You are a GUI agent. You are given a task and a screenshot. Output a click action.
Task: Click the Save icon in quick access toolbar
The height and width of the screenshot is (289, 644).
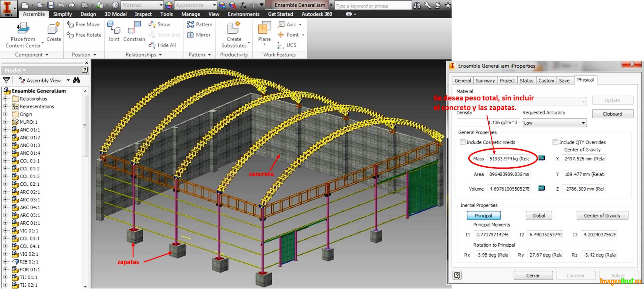pos(51,5)
